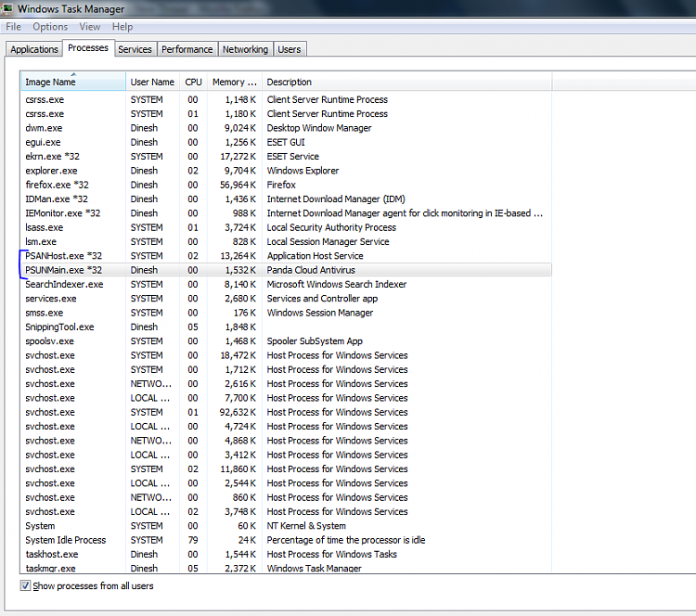Image resolution: width=696 pixels, height=616 pixels.
Task: Select smss.exe process
Action: 287,313
